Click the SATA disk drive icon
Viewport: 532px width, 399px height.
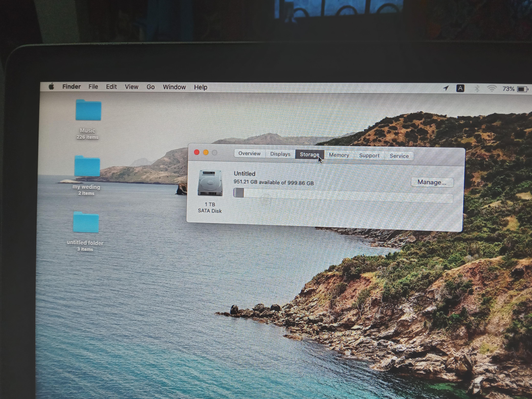pos(210,183)
